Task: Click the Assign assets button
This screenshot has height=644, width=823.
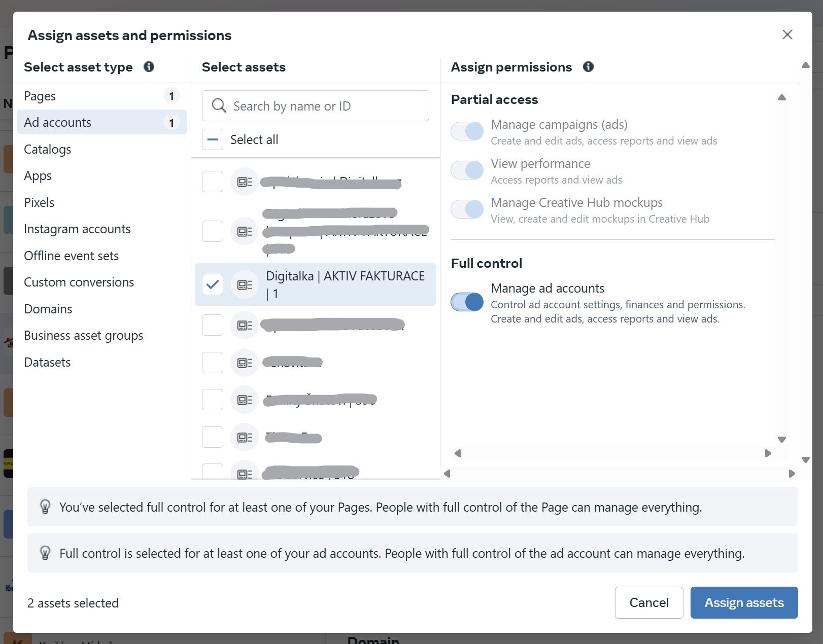Action: (x=743, y=602)
